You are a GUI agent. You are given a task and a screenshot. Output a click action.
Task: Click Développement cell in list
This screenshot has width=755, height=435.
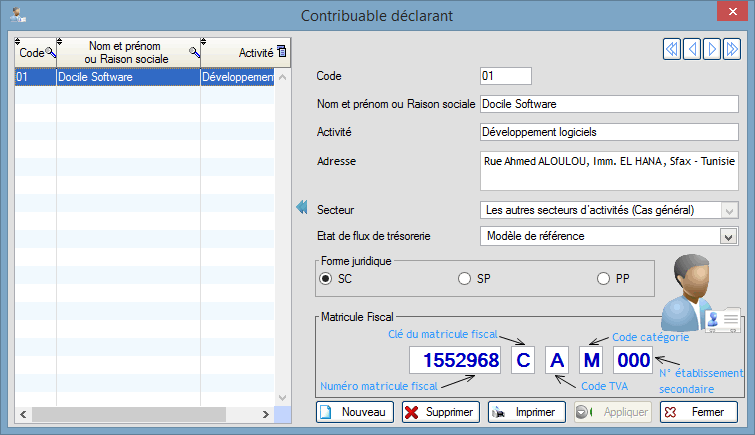click(x=237, y=77)
